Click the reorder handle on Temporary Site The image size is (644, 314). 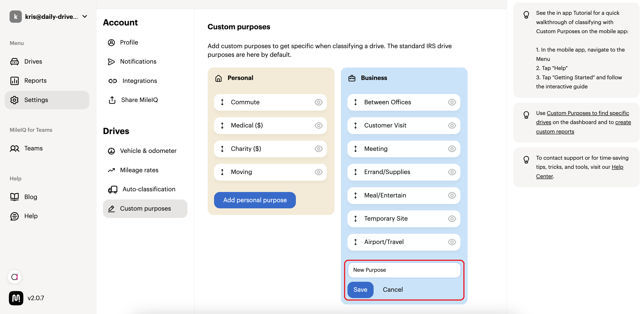[355, 219]
